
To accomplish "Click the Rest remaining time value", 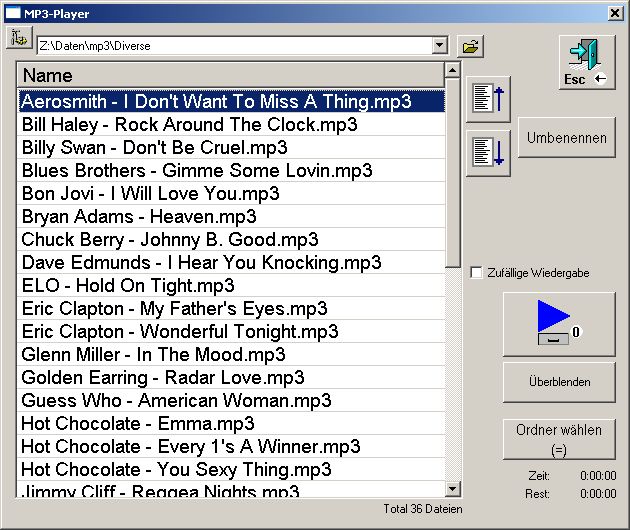I will coord(598,493).
